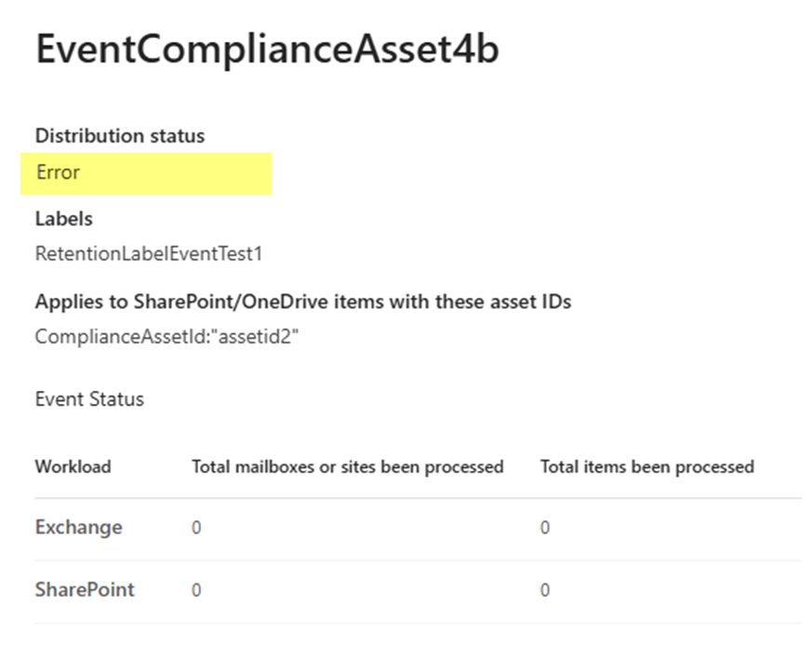The width and height of the screenshot is (812, 672).
Task: Click the SharePoint row divider line
Action: point(419,623)
